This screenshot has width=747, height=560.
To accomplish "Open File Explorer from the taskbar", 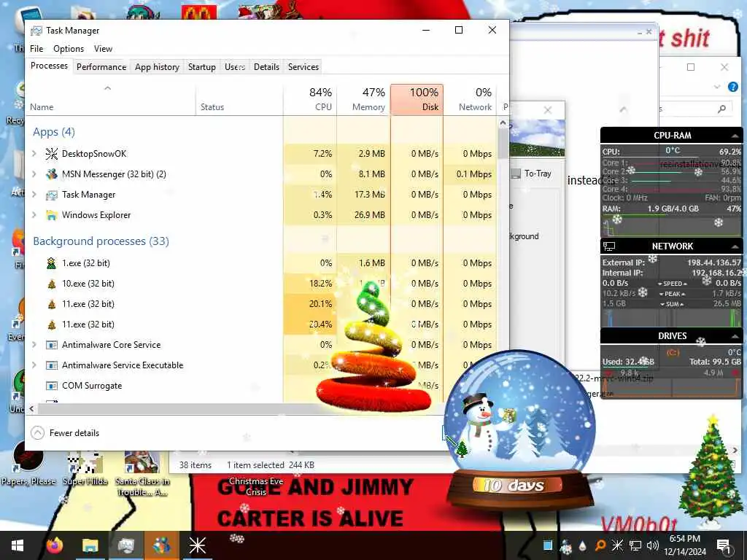I will point(90,545).
